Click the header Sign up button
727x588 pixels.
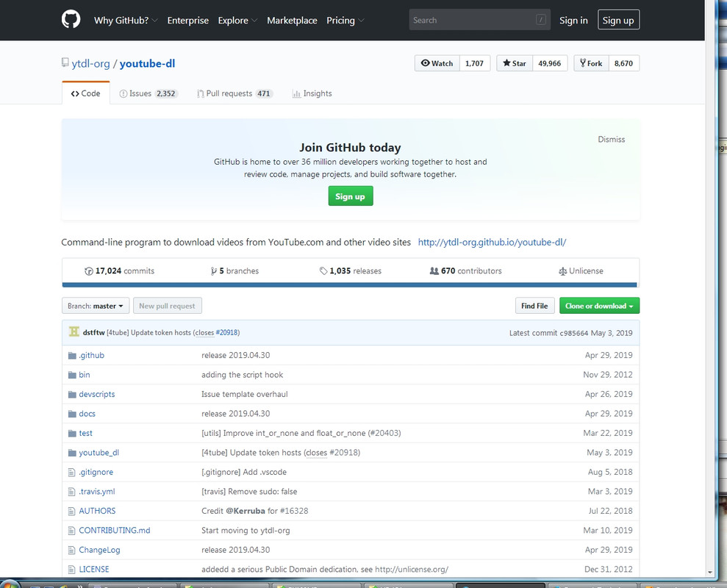pyautogui.click(x=618, y=20)
